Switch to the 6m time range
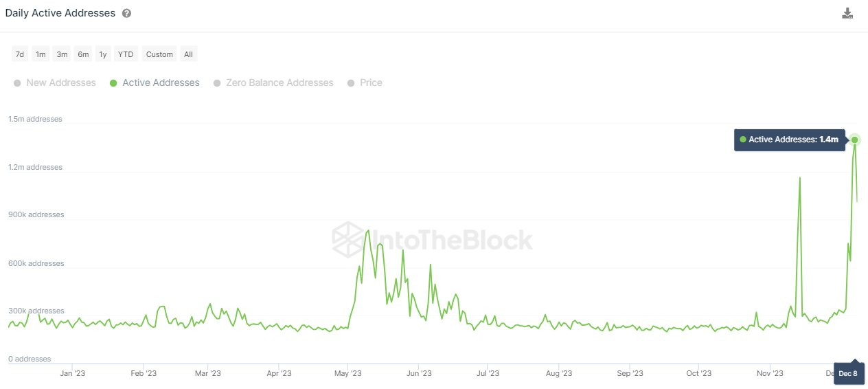 point(83,54)
